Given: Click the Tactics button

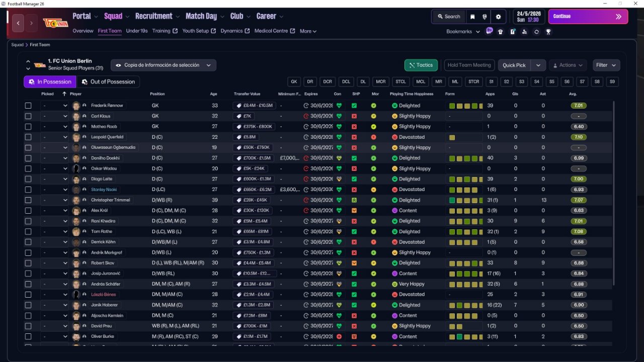Looking at the screenshot, I should [421, 65].
